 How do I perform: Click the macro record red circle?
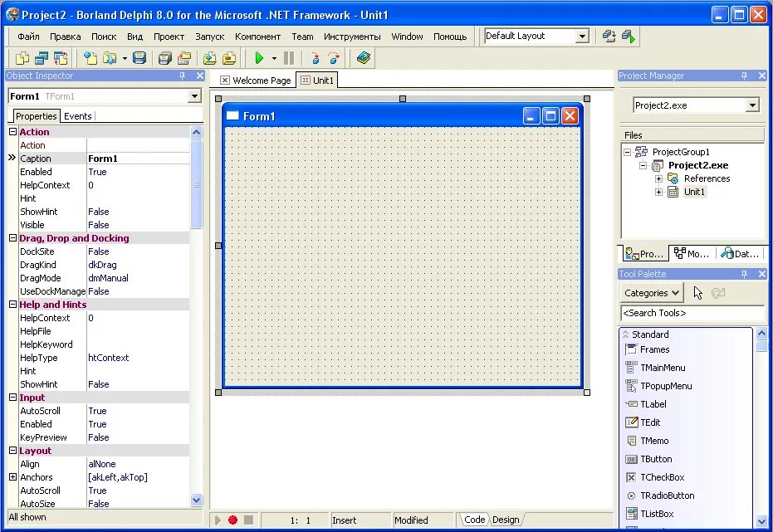(x=232, y=520)
